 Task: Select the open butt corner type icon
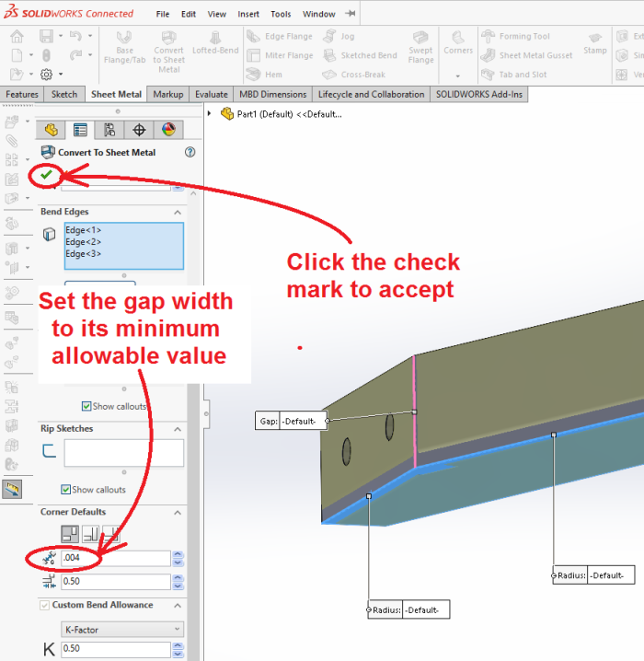click(70, 533)
